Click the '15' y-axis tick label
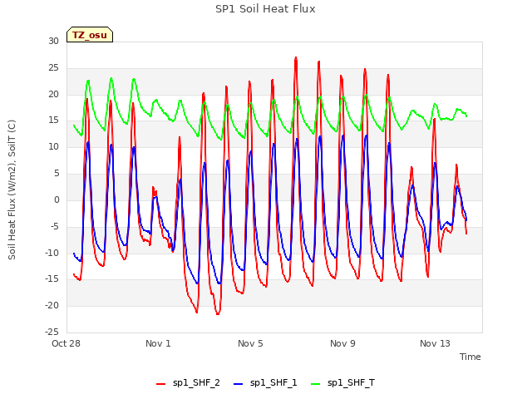The image size is (532, 399). pyautogui.click(x=53, y=121)
